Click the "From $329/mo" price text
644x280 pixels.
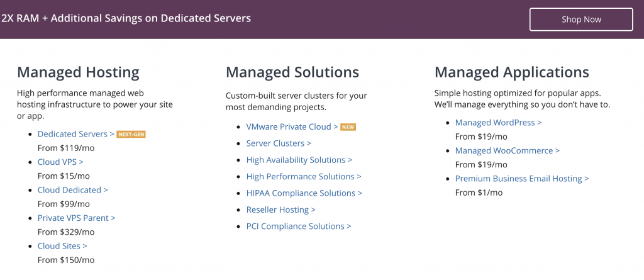[66, 232]
